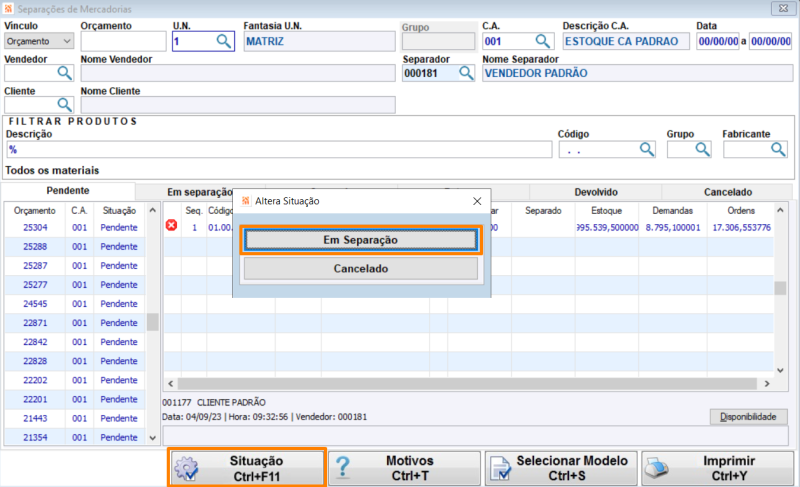Click Demandas value 8.795,100001
Image resolution: width=800 pixels, height=487 pixels.
coord(673,227)
